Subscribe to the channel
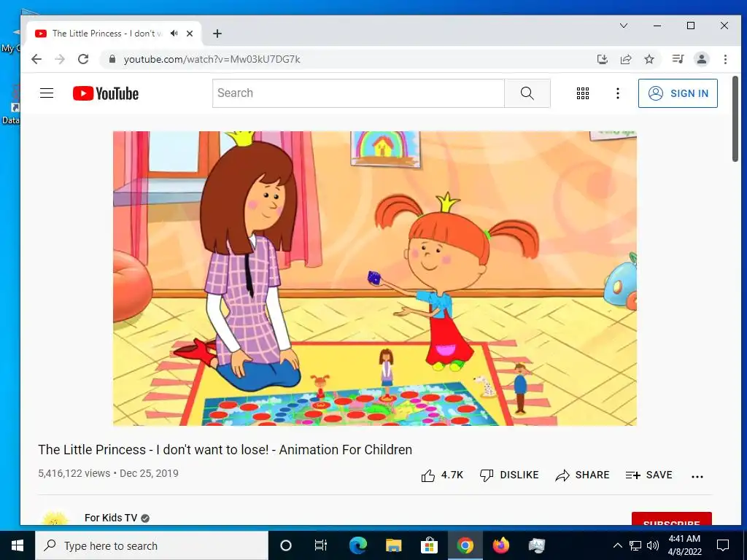Screen dimensions: 747x560 (671, 518)
